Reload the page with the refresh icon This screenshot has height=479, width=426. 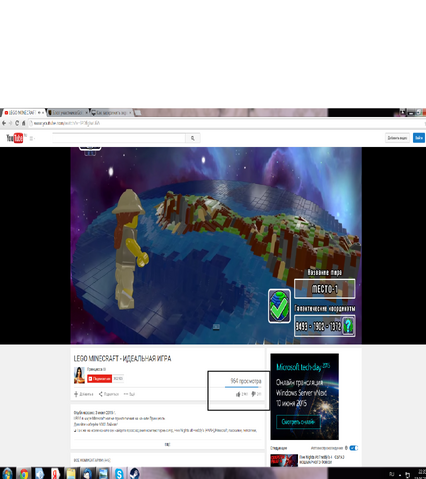tap(17, 123)
